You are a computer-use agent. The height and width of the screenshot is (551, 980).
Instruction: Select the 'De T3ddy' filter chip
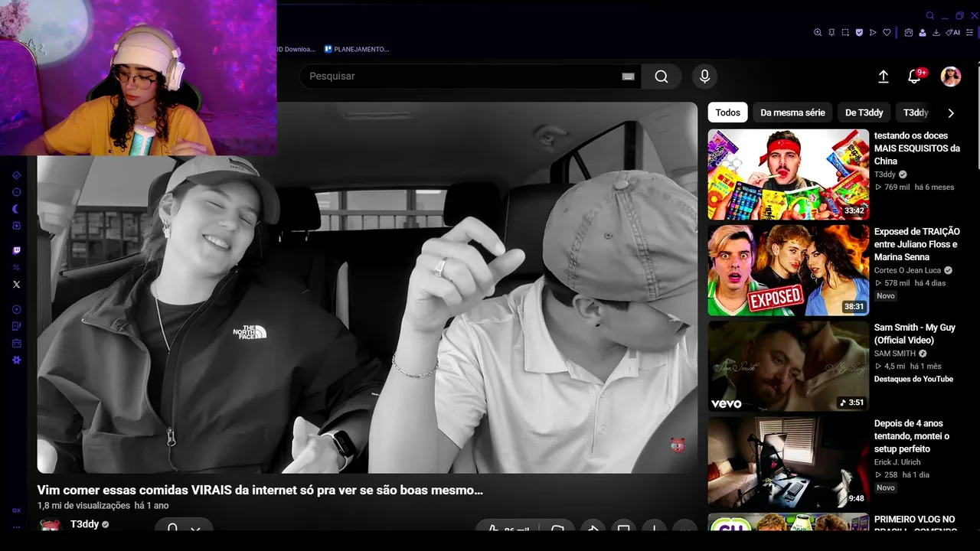click(864, 112)
